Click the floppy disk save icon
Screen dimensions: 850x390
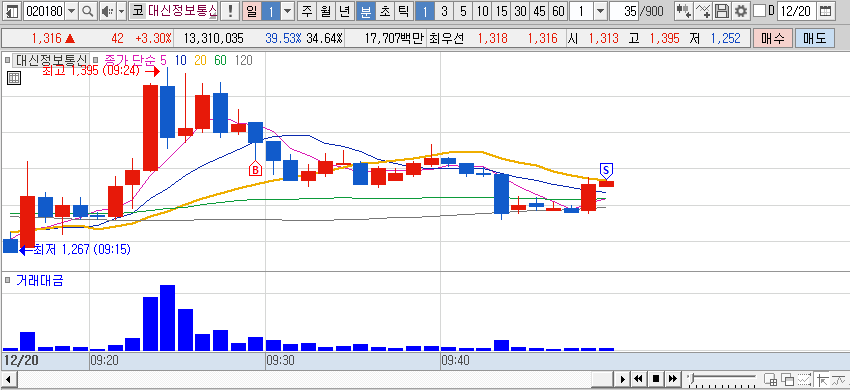pos(722,10)
